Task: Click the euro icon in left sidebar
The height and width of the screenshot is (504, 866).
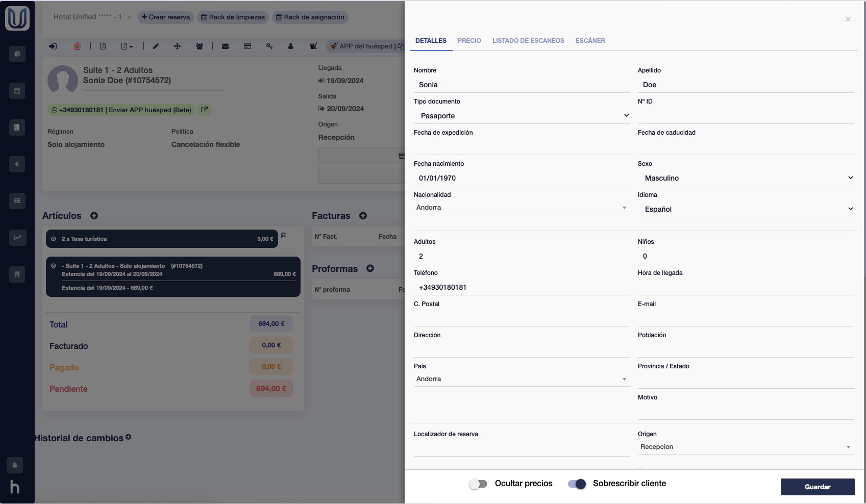Action: (17, 164)
